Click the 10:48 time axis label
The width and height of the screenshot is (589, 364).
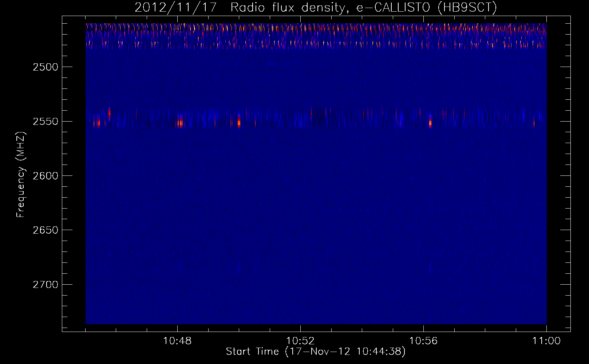click(x=177, y=341)
